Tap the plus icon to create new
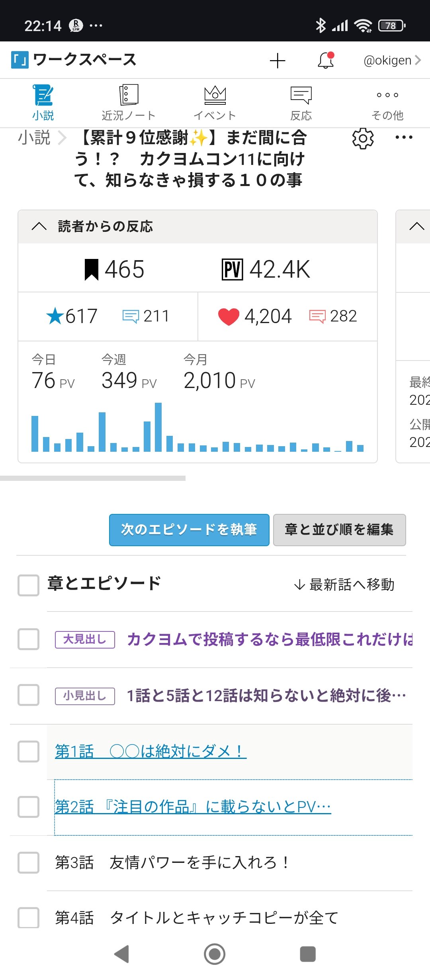This screenshot has height=980, width=430. coord(278,61)
